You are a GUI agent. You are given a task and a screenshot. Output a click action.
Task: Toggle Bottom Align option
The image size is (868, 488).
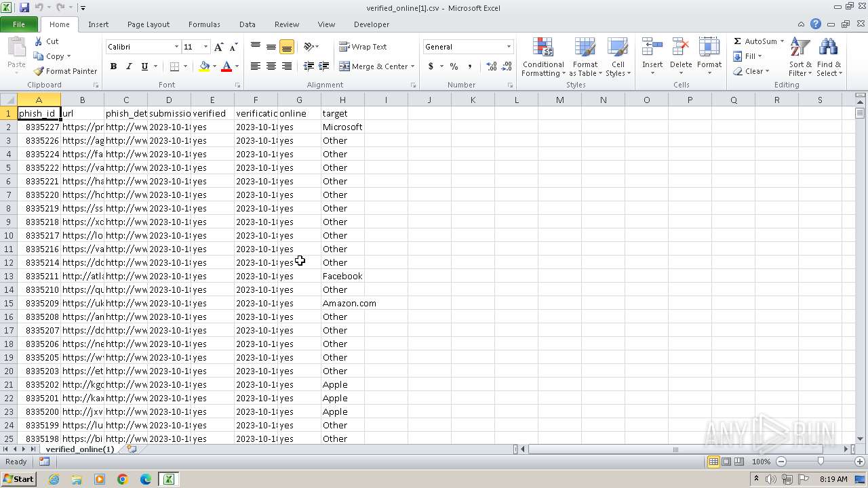click(287, 47)
